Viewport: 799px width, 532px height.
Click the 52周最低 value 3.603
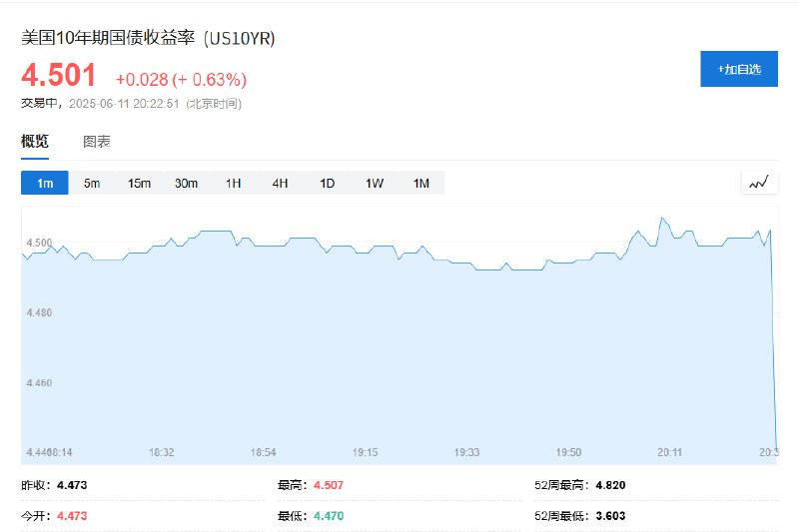tap(610, 516)
